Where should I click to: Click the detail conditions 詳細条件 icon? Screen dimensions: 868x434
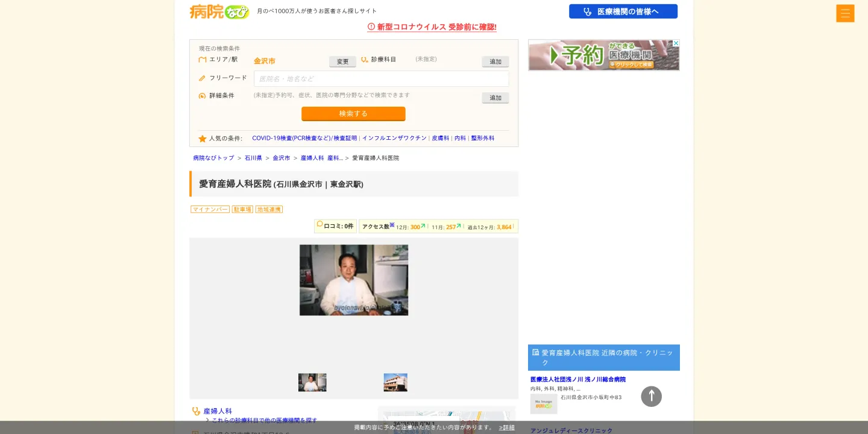(x=203, y=96)
